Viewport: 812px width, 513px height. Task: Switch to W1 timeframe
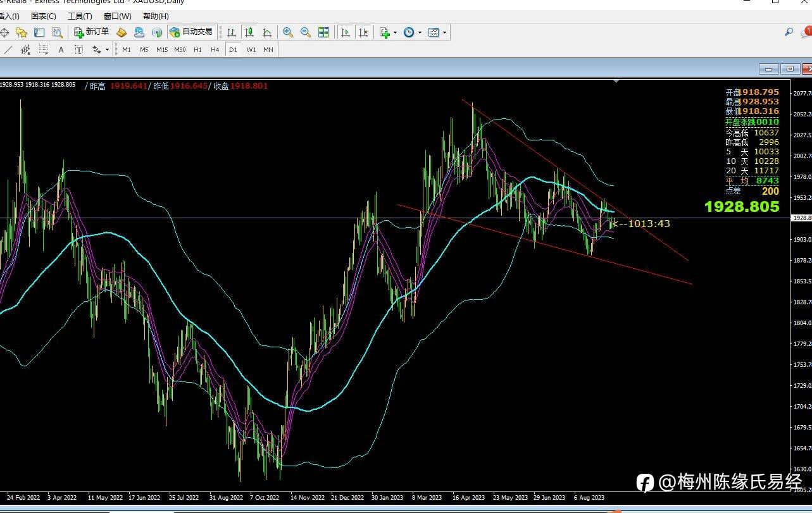[251, 49]
